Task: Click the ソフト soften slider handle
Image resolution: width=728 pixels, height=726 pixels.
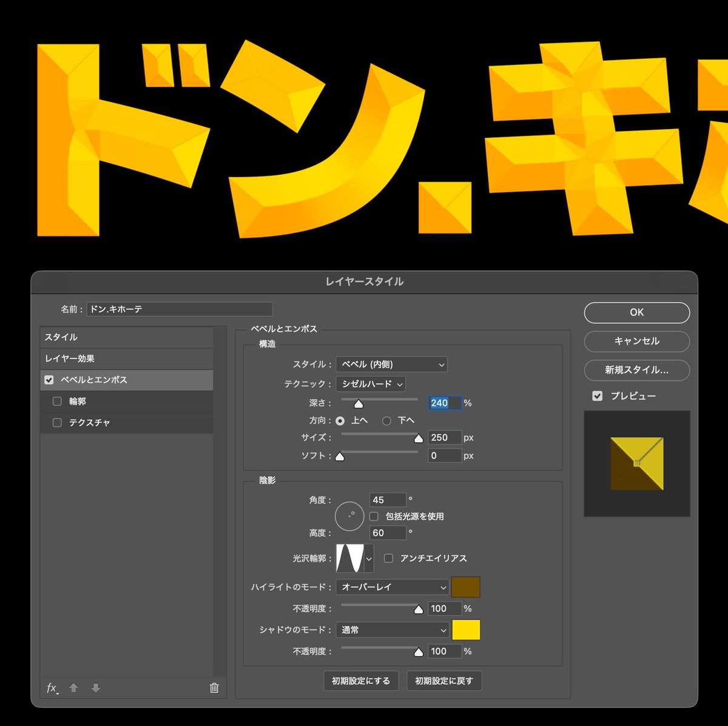Action: [340, 456]
